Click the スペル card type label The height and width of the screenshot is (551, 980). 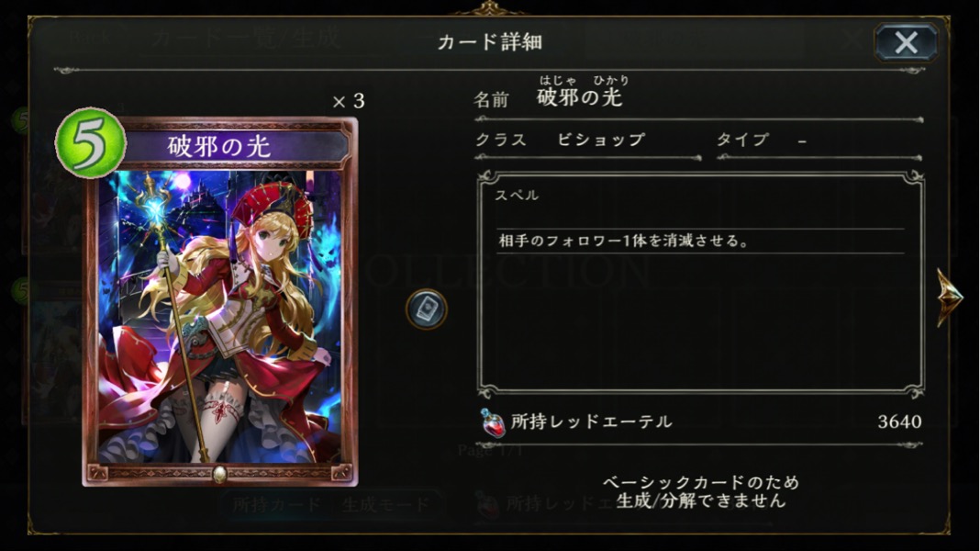(x=517, y=195)
